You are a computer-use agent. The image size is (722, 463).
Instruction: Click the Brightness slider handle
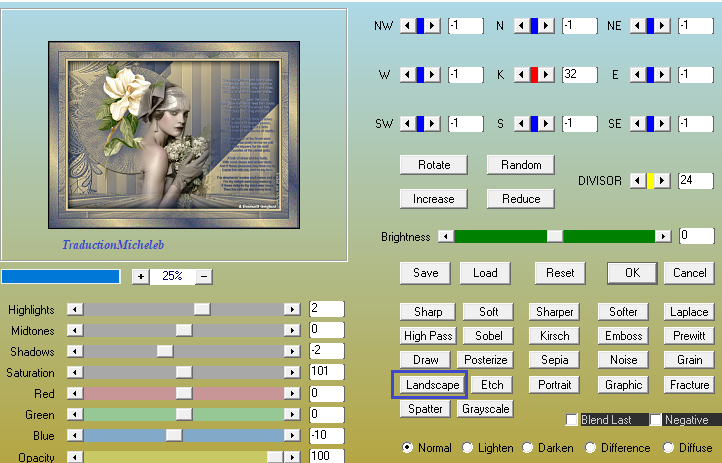[x=555, y=237]
